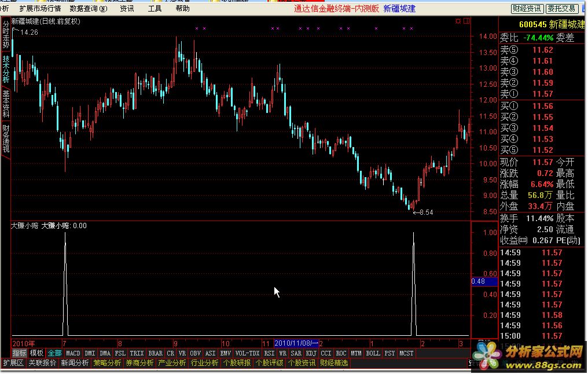The image size is (588, 374).
Task: Switch to the 技术分析 side tab
Action: pos(6,69)
